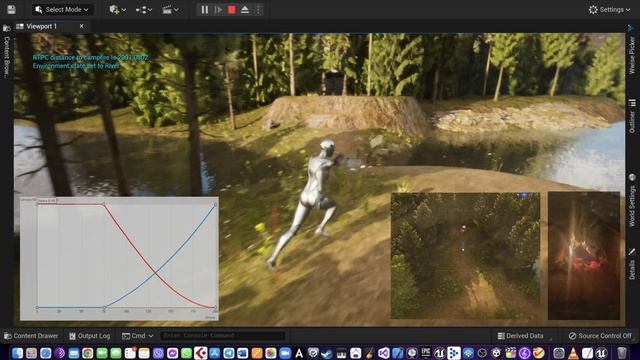Click the campfire camera preview
640x360 pixels.
584,256
